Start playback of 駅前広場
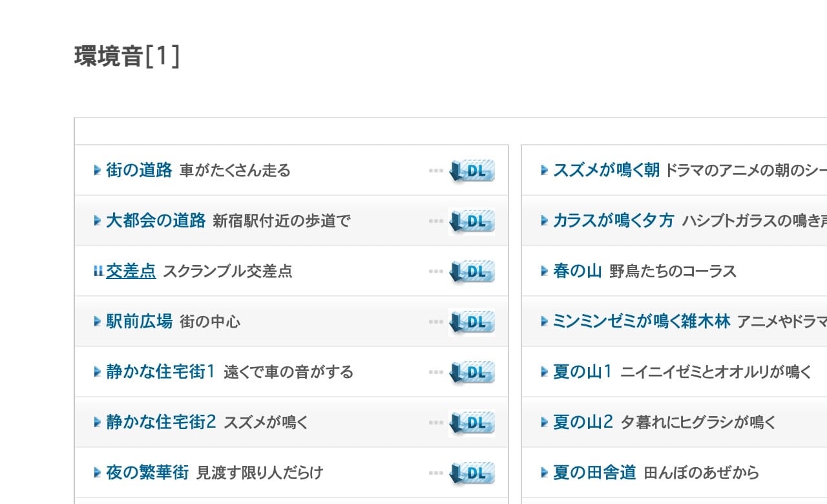 [98, 322]
